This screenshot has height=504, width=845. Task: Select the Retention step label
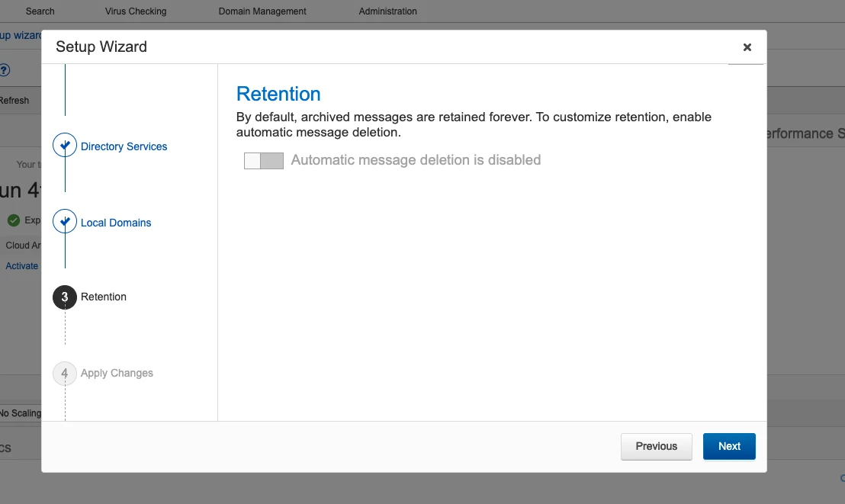pyautogui.click(x=104, y=297)
